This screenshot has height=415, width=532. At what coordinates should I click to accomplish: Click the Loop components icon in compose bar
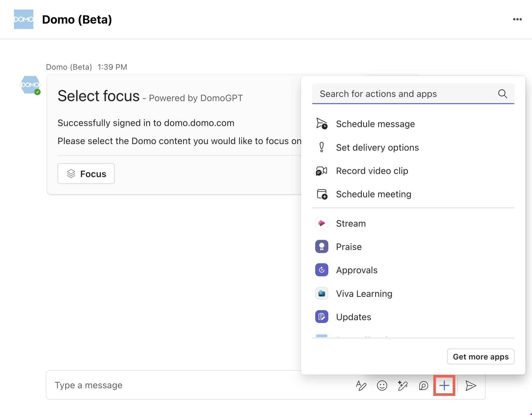click(423, 386)
